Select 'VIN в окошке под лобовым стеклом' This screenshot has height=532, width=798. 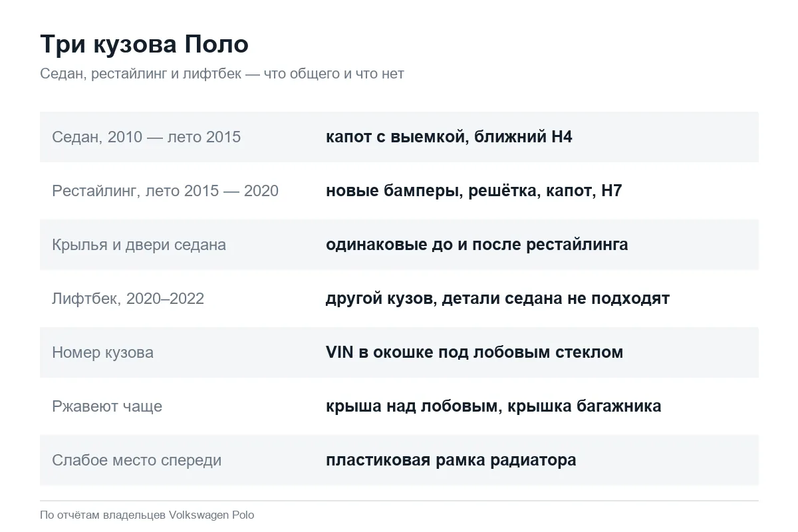[x=474, y=352]
